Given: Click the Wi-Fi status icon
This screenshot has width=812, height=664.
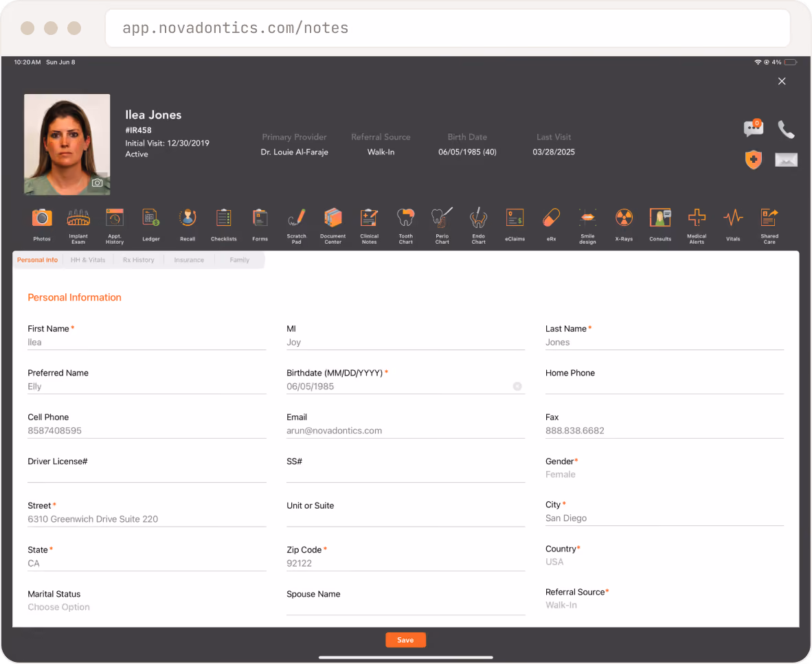Looking at the screenshot, I should tap(758, 62).
